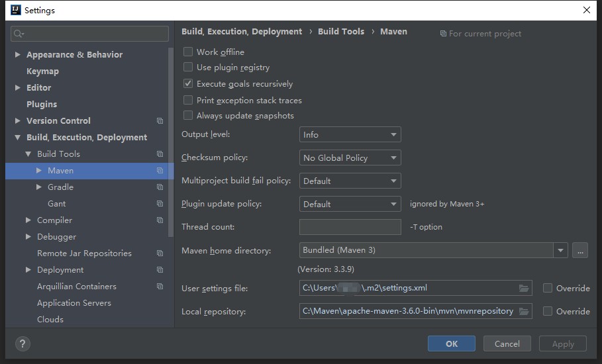
Task: Click the Version: 3.3.9 text
Action: (x=326, y=269)
